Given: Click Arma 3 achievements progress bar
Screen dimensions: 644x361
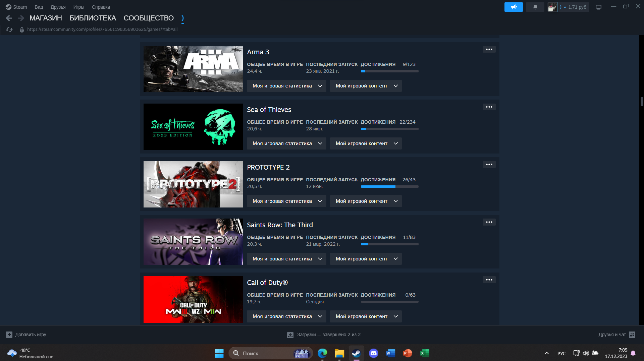Looking at the screenshot, I should (x=389, y=71).
